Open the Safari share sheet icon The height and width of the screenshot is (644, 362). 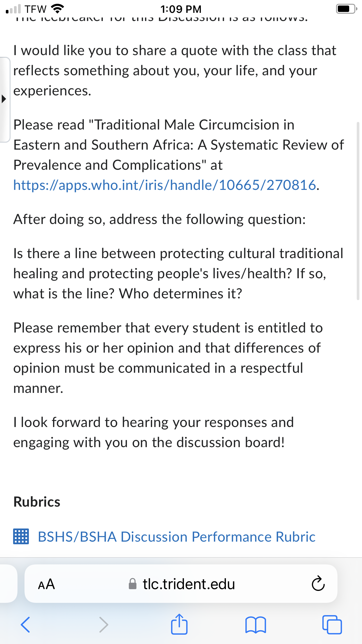coord(179,624)
